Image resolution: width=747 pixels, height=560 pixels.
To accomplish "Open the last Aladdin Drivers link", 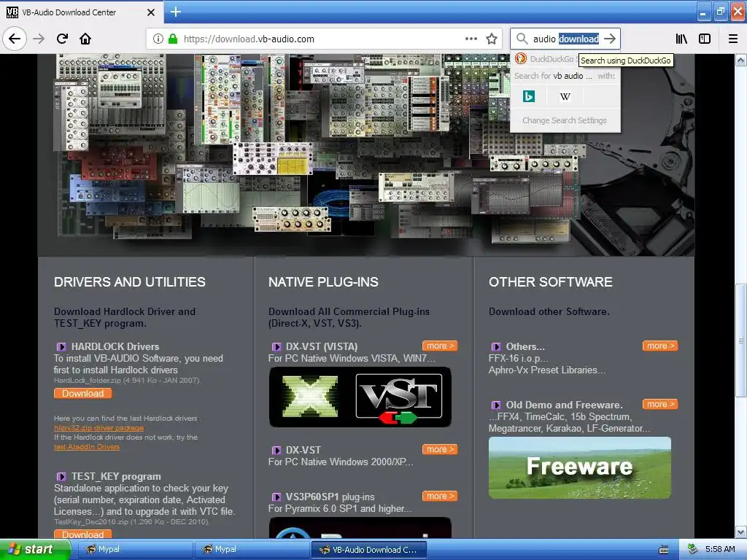I will (x=87, y=447).
